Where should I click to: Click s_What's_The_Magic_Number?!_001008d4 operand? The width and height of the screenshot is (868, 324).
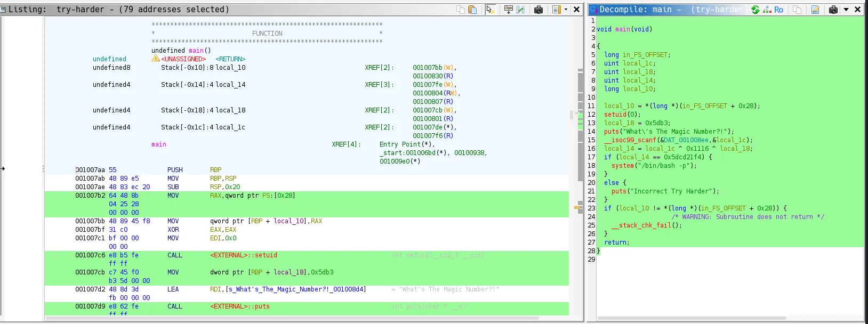tap(296, 289)
